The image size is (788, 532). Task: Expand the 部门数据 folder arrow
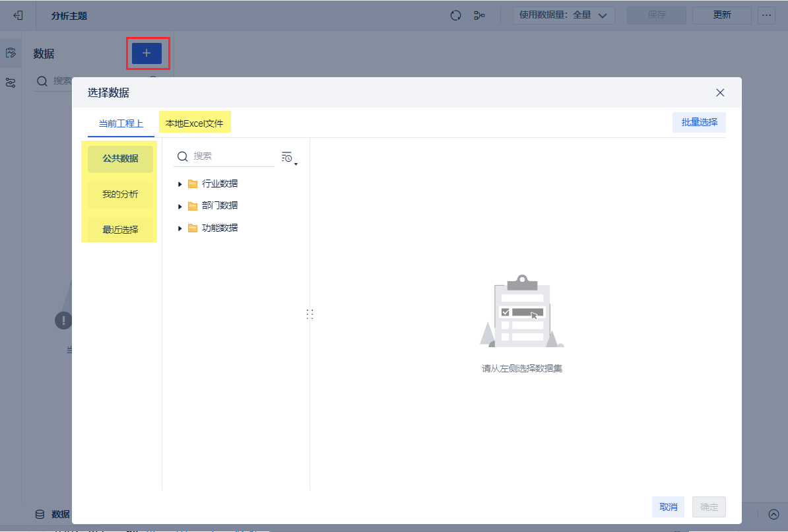(180, 206)
